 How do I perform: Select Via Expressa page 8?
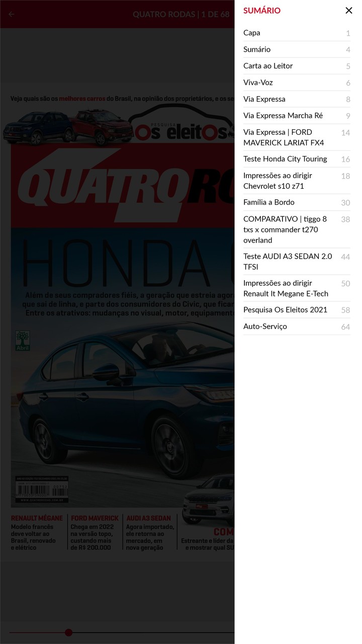click(297, 99)
